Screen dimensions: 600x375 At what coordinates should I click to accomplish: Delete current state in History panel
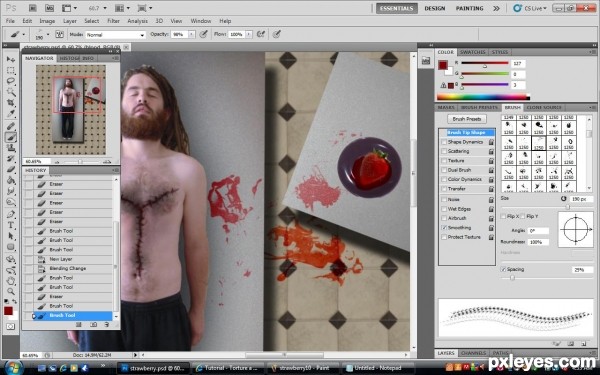point(107,324)
